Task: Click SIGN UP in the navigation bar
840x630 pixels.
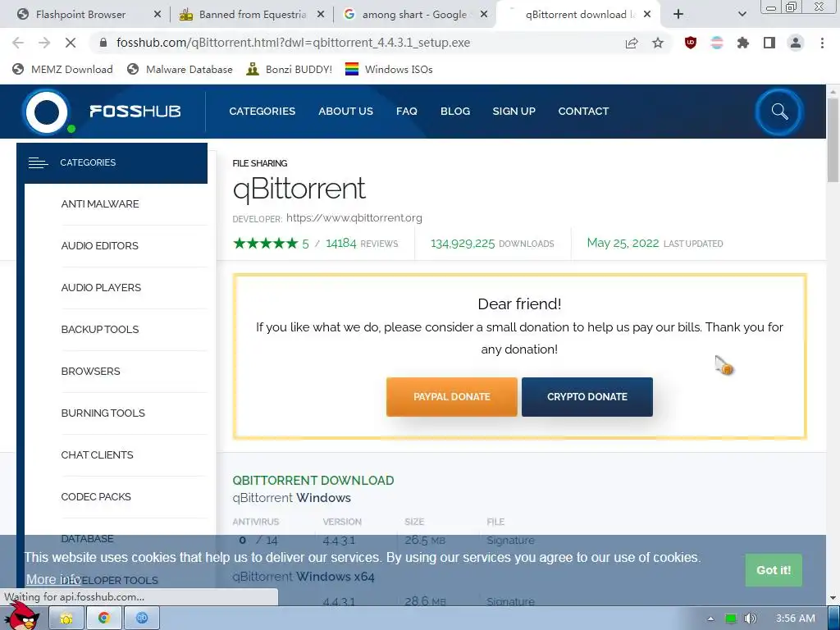Action: pyautogui.click(x=514, y=112)
